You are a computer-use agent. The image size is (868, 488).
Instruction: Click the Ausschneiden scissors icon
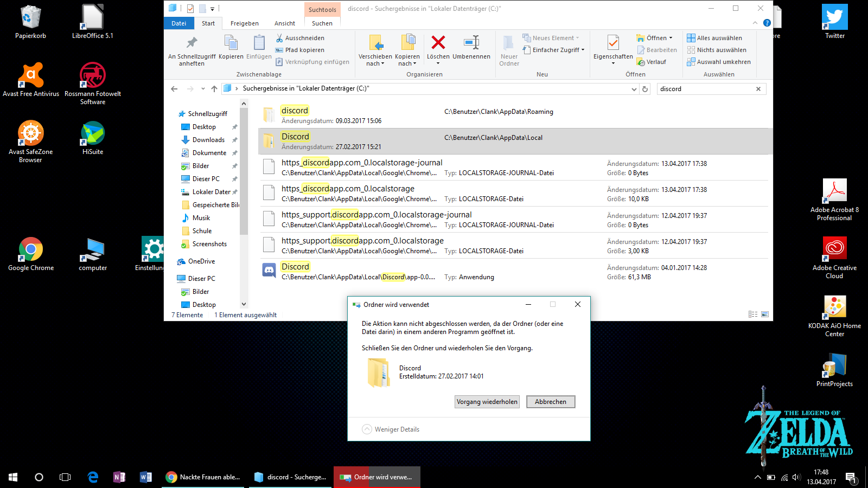(x=279, y=38)
